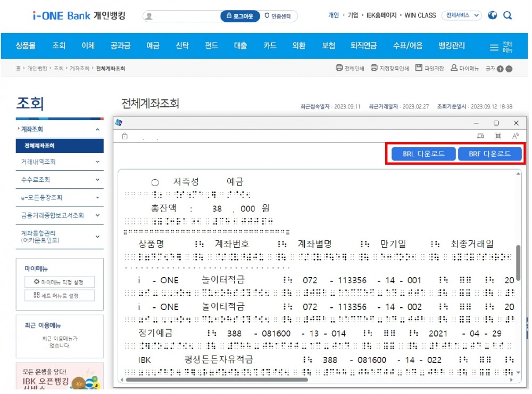Click the search magnifier icon
The width and height of the screenshot is (532, 394).
(508, 15)
